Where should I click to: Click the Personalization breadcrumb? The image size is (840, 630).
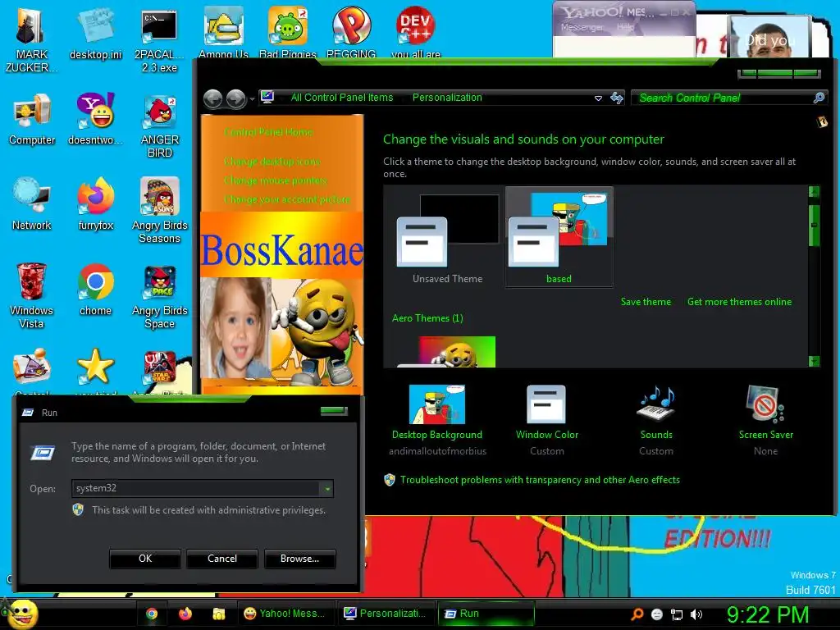447,98
